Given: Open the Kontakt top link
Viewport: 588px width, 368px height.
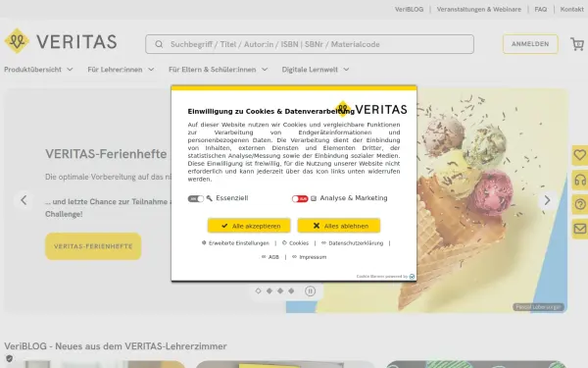Looking at the screenshot, I should point(572,10).
